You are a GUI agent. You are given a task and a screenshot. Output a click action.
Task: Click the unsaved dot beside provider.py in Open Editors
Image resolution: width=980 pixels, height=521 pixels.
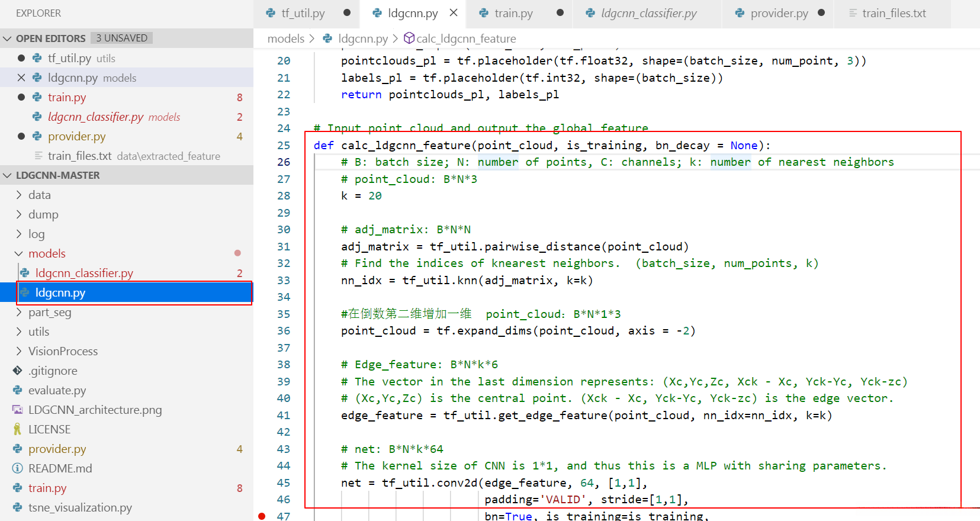[21, 136]
